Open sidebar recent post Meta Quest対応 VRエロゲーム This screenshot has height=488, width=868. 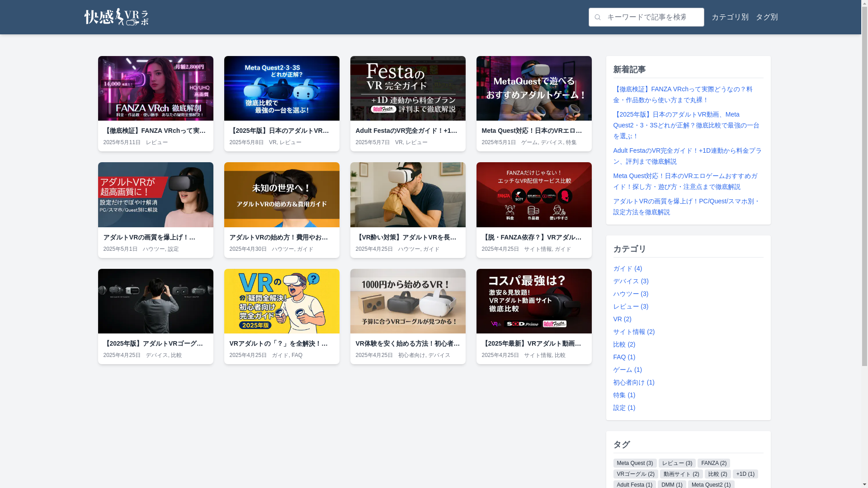(685, 181)
